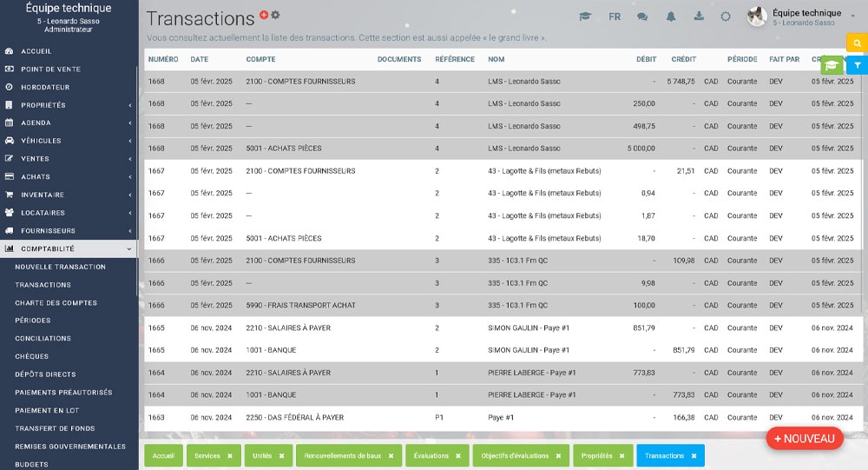The image size is (868, 470).
Task: Open the Équipe technique user dropdown
Action: click(x=806, y=17)
